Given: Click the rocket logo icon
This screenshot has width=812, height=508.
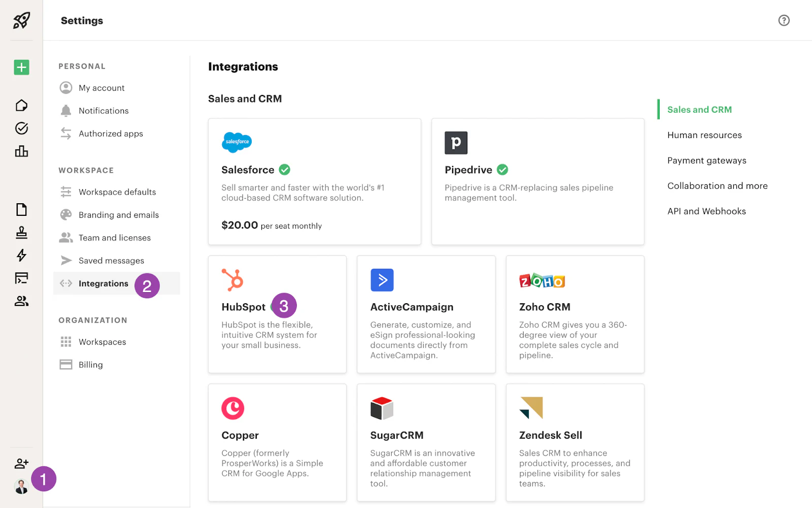Looking at the screenshot, I should (x=21, y=20).
